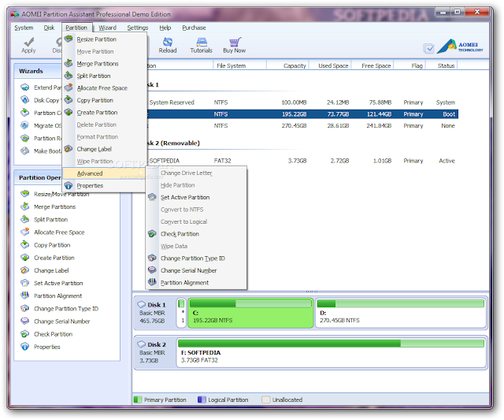Select the D: partition block in Disk 1
504x420 pixels.
coord(401,313)
